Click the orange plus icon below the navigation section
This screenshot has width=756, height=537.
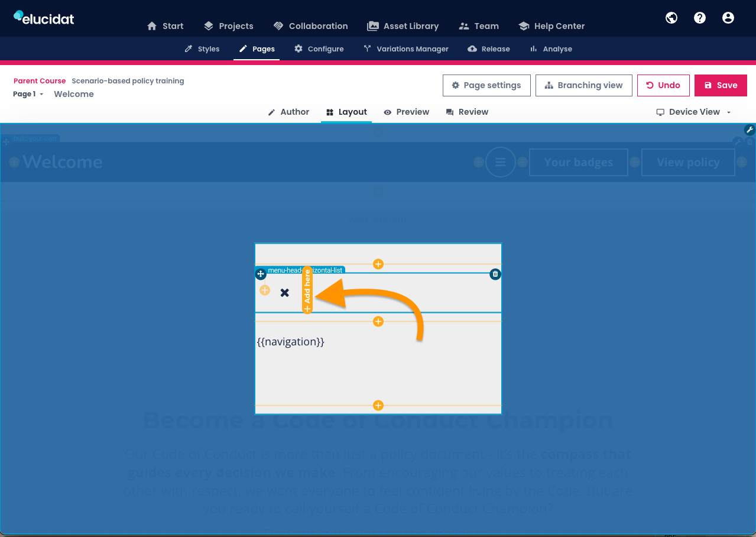(x=378, y=405)
